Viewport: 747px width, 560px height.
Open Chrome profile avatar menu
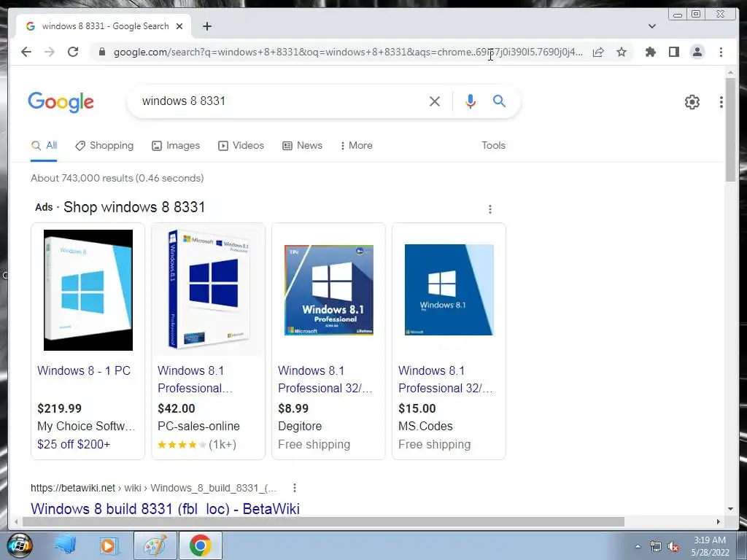click(x=697, y=52)
